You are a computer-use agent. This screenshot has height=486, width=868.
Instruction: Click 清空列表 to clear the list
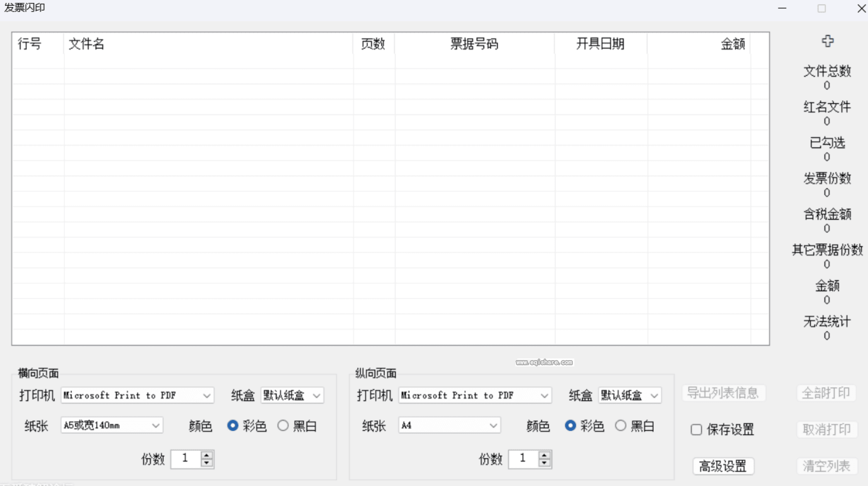pyautogui.click(x=826, y=466)
